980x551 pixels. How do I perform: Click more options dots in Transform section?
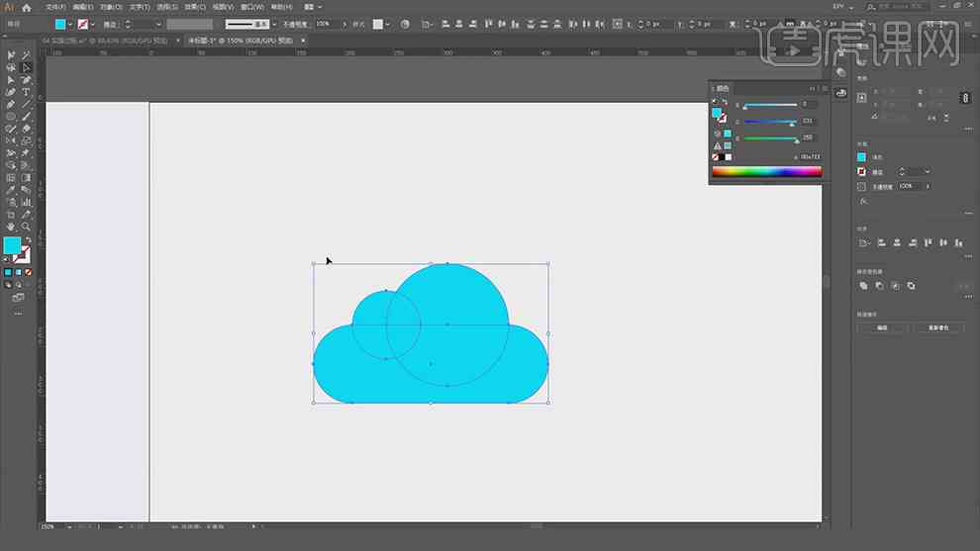tap(968, 129)
